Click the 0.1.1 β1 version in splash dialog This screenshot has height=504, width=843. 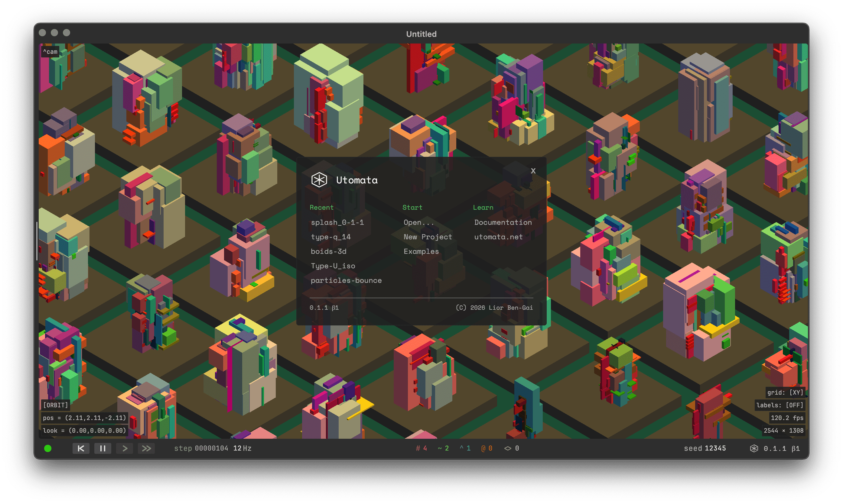click(324, 307)
